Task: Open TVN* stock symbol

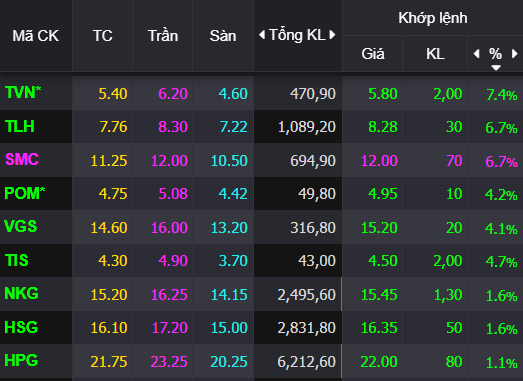Action: click(23, 92)
